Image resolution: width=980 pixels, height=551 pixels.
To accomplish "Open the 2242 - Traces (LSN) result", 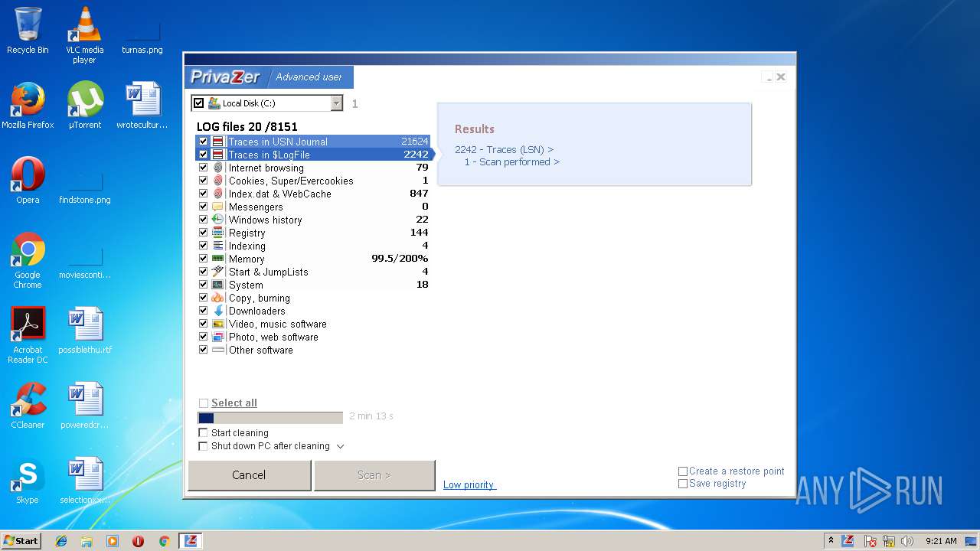I will click(x=504, y=150).
